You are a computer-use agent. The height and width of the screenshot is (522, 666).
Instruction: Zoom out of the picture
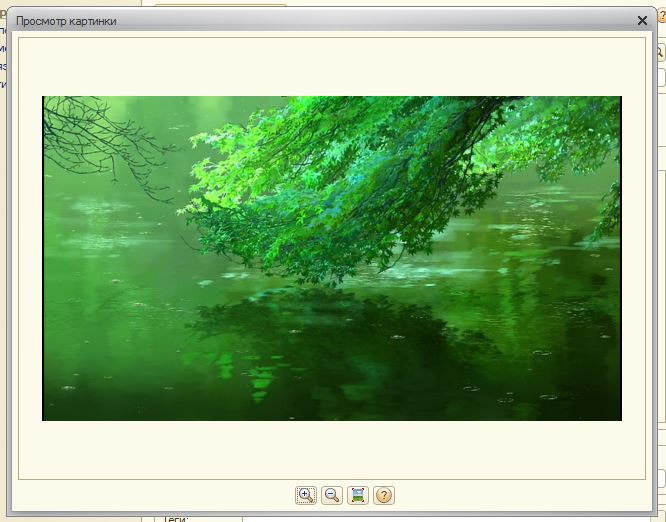click(x=332, y=495)
